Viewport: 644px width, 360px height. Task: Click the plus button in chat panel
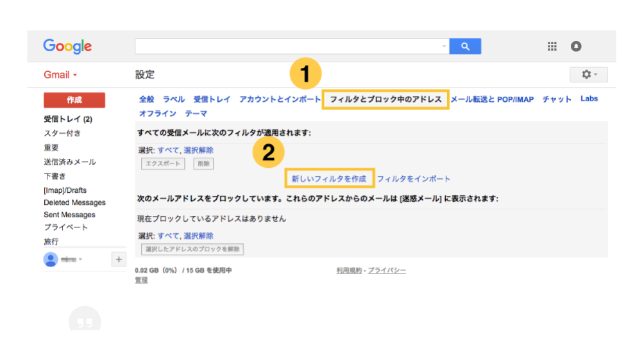click(119, 259)
